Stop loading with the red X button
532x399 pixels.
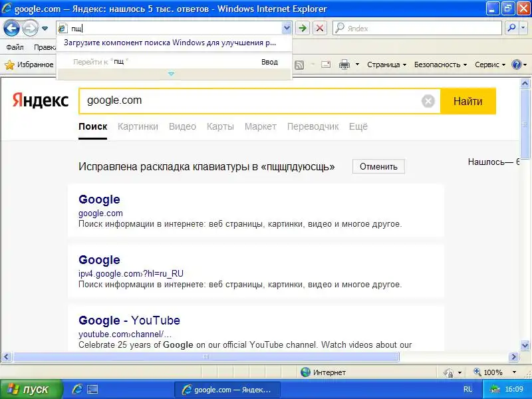click(320, 28)
